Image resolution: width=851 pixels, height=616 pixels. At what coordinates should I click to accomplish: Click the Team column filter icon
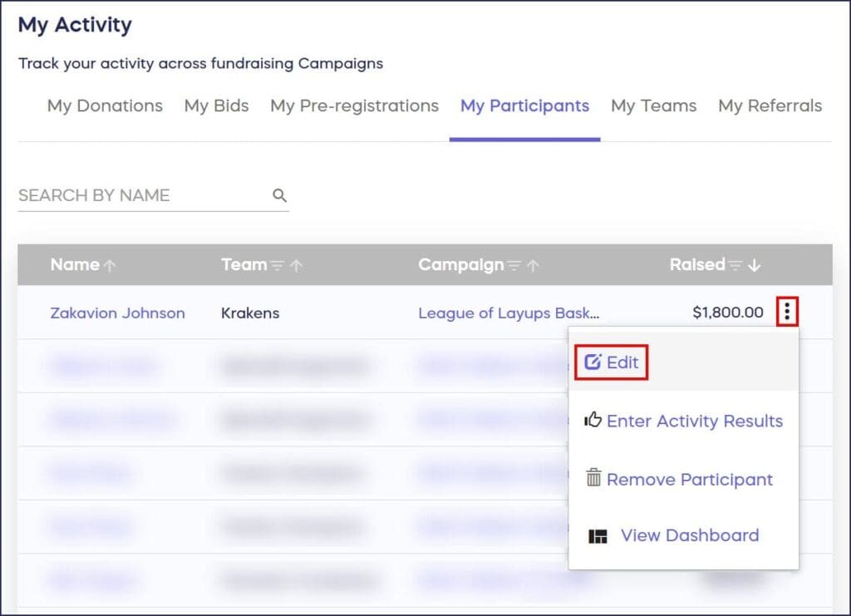(x=278, y=265)
